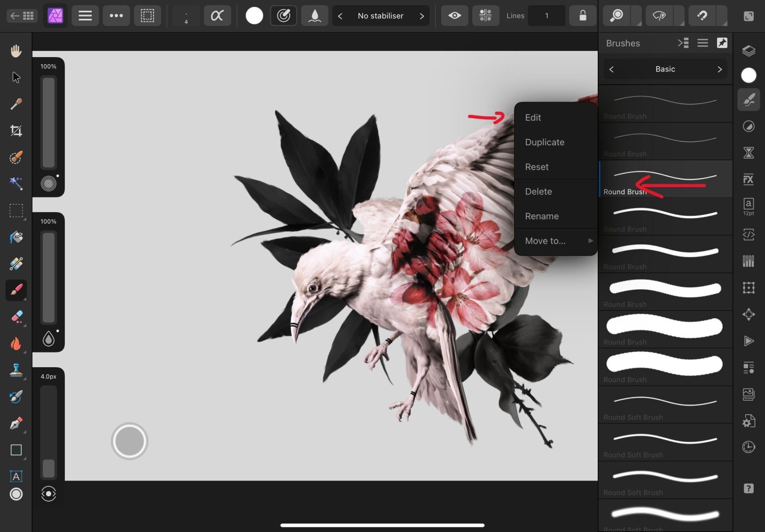This screenshot has width=765, height=532.
Task: Open the History clock panel
Action: (748, 447)
